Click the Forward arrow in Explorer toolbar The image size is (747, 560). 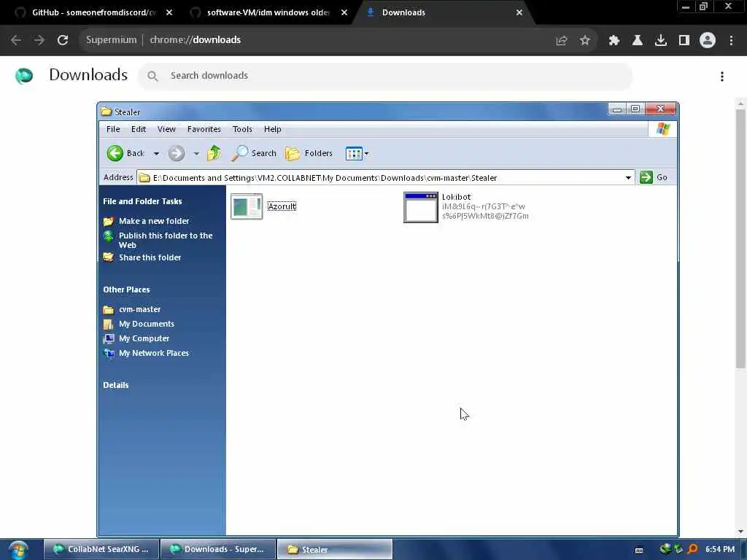coord(177,153)
